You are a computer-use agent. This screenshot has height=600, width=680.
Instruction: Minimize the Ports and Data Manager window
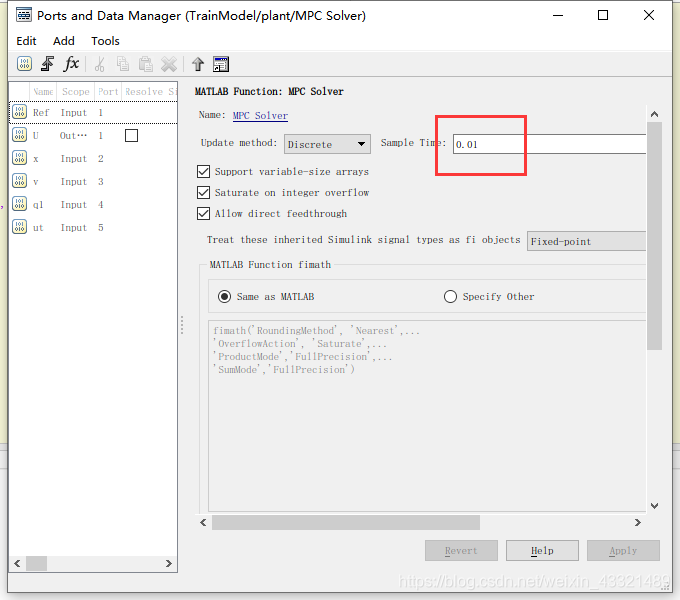(x=558, y=16)
